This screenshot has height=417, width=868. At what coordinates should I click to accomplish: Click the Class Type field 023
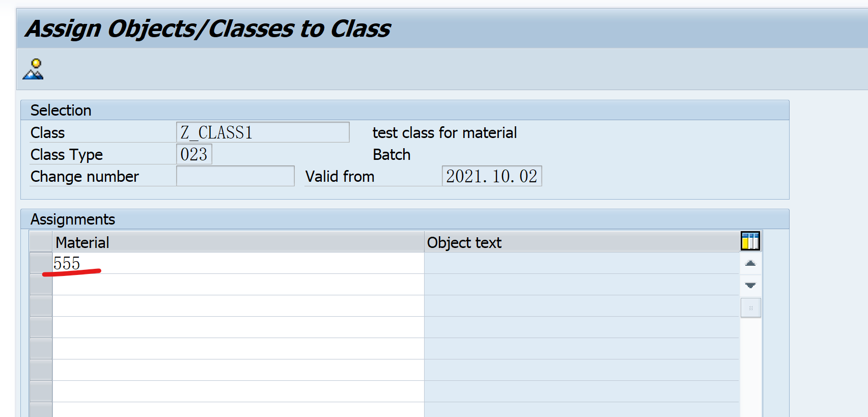coord(194,154)
